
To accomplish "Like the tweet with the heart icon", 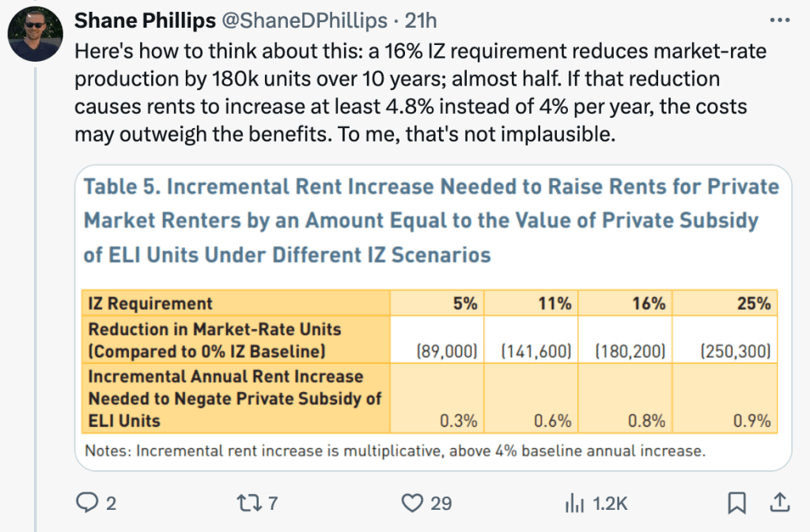I will (x=411, y=502).
